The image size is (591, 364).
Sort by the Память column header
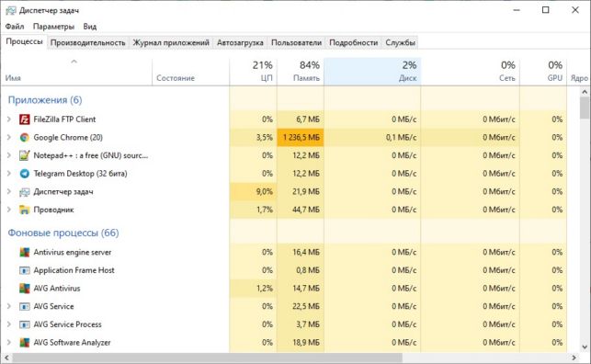click(300, 72)
